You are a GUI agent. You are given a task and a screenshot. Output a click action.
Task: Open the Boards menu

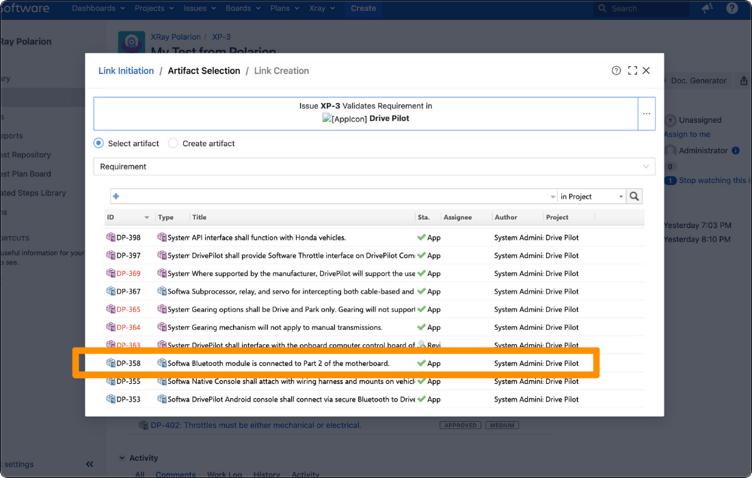pyautogui.click(x=243, y=8)
